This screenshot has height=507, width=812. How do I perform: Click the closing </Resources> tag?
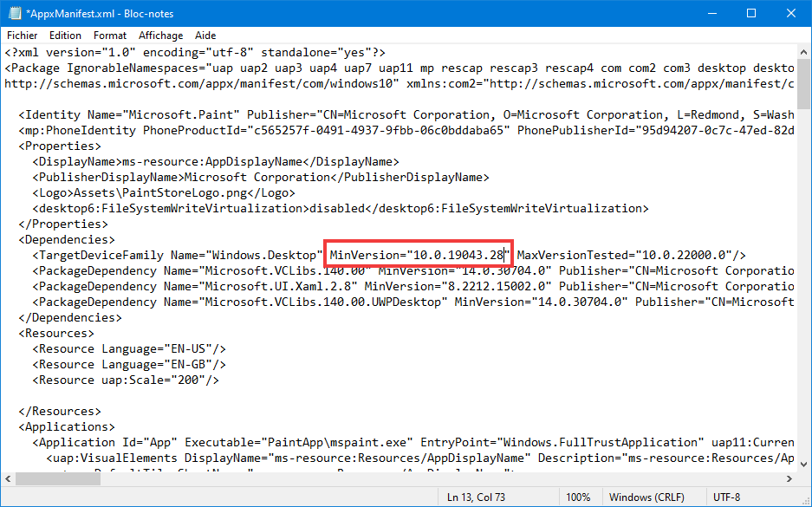(x=60, y=411)
